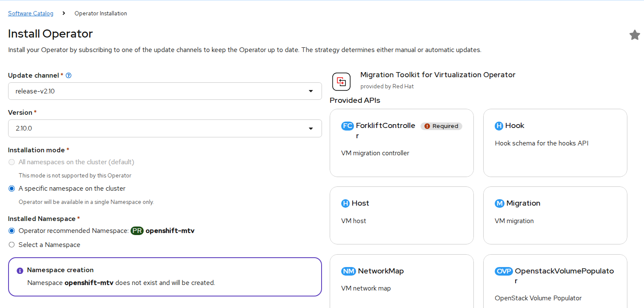Click the favorite star icon
The width and height of the screenshot is (644, 308).
coord(635,35)
